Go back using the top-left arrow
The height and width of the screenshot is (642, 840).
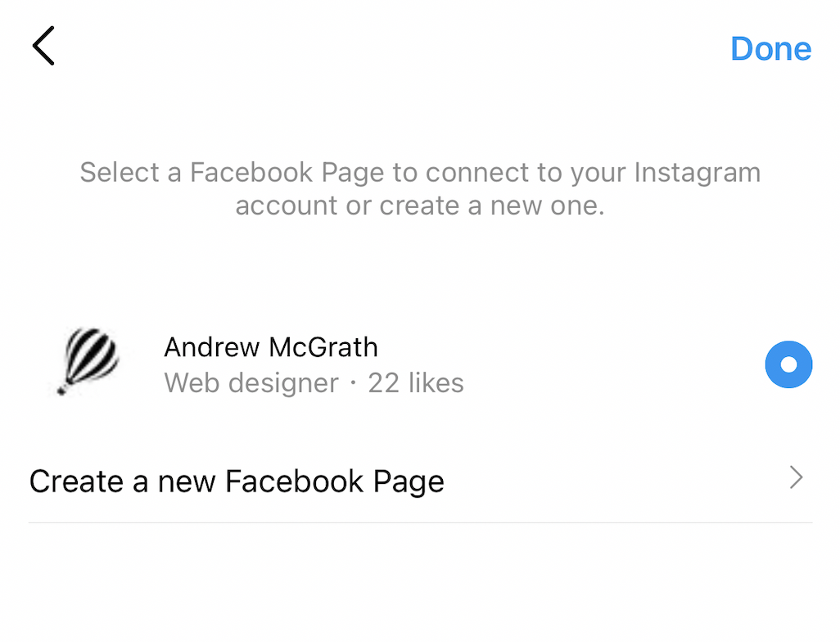(x=43, y=46)
